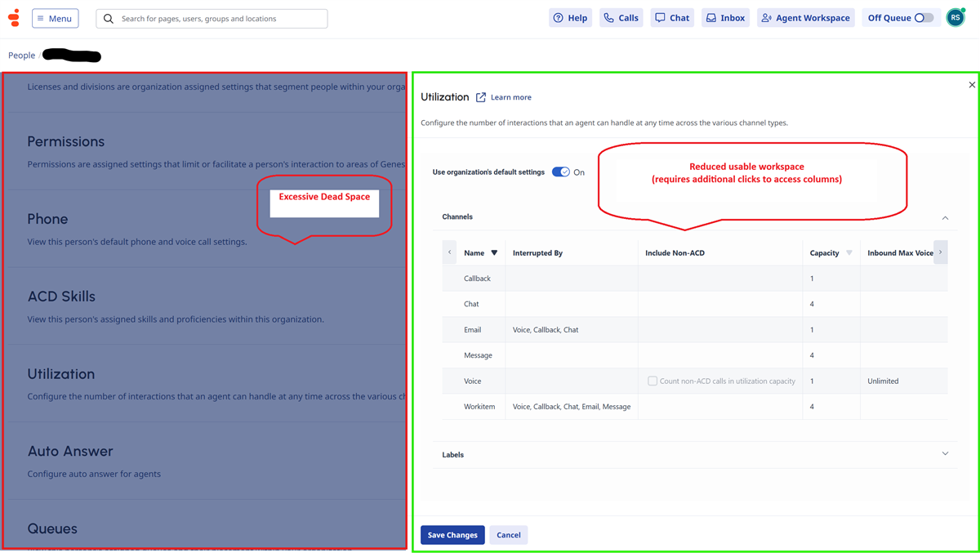
Task: Open the Chat panel
Action: pyautogui.click(x=672, y=18)
